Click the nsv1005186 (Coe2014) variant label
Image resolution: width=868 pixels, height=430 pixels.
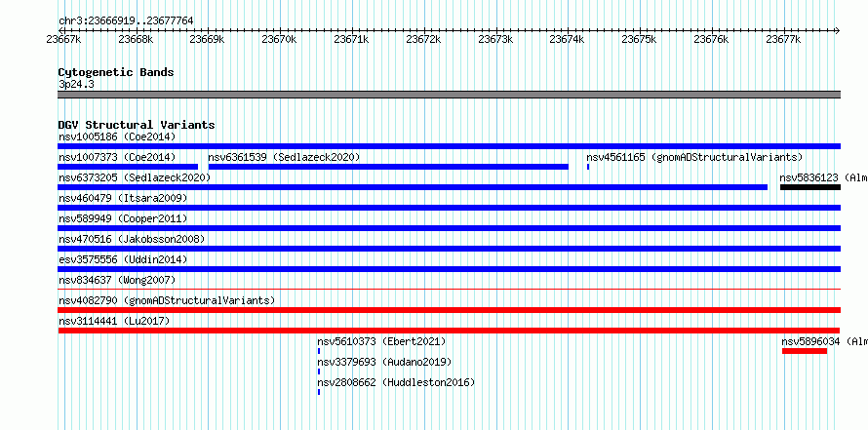click(117, 137)
